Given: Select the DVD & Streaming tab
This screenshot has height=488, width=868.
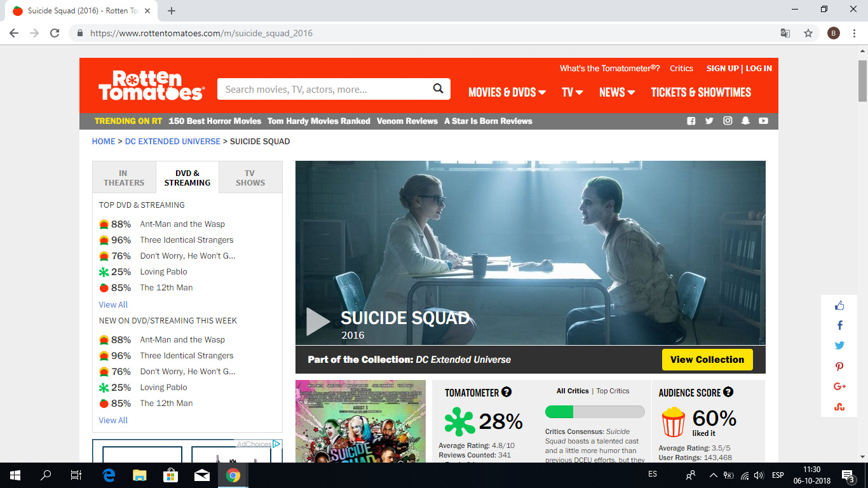Looking at the screenshot, I should [x=187, y=177].
